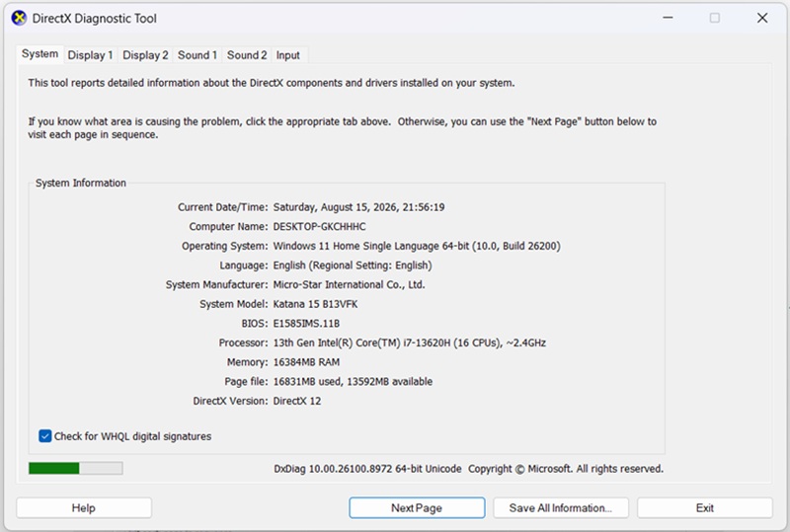The width and height of the screenshot is (790, 532).
Task: Click the DirectX Diagnostic Tool title icon
Action: pyautogui.click(x=19, y=18)
